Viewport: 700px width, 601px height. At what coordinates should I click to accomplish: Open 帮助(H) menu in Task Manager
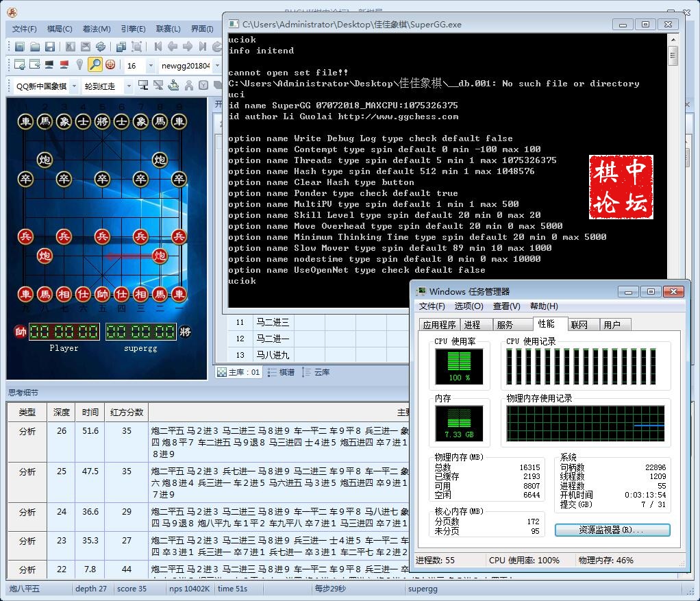tap(544, 306)
